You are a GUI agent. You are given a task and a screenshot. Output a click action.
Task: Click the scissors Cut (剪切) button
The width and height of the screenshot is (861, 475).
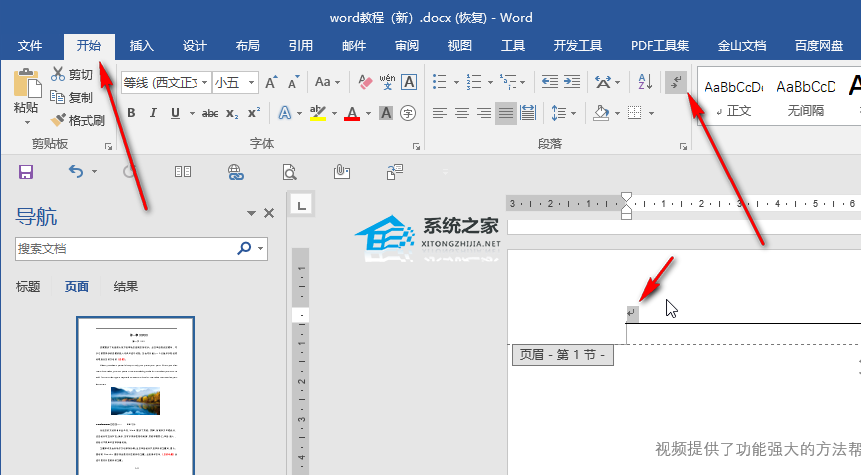pos(71,74)
